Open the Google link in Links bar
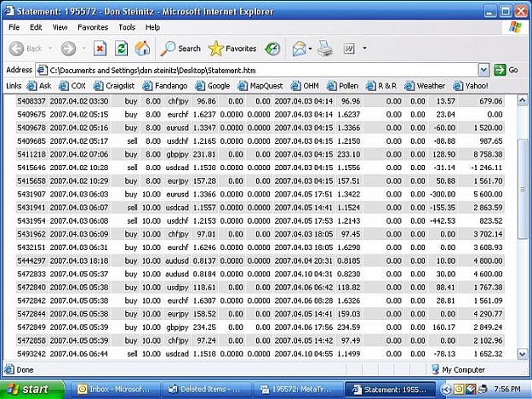The width and height of the screenshot is (532, 399). point(213,86)
